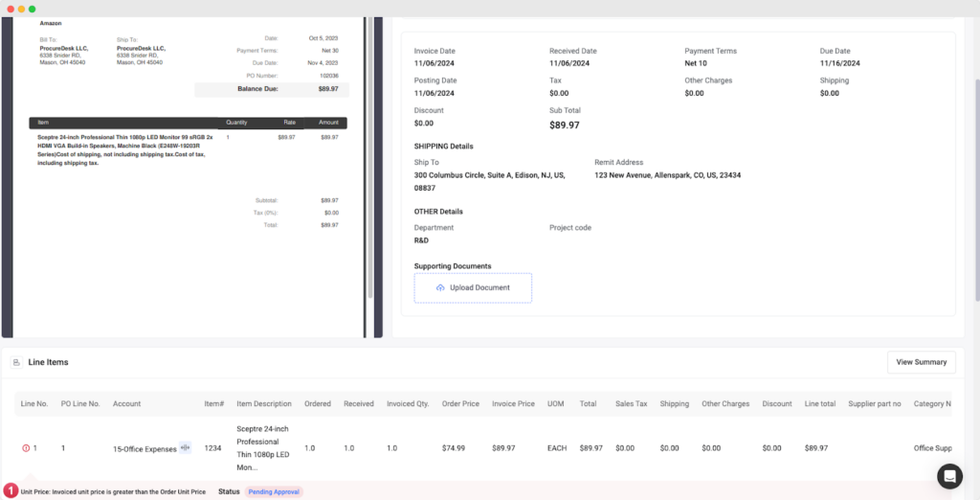Viewport: 980px width, 500px height.
Task: Click the cloud upload icon
Action: coord(440,288)
